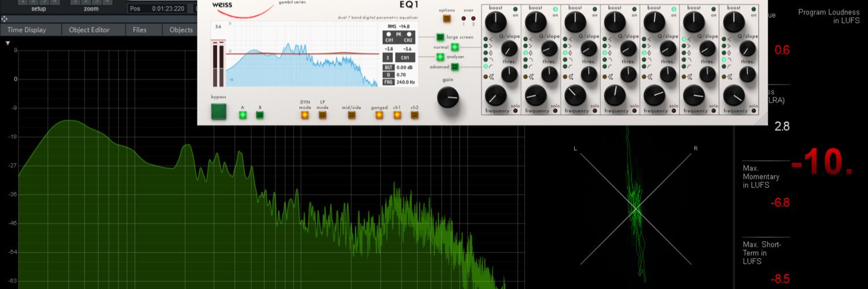Click band 7 frequency knob
The image size is (868, 289).
click(x=733, y=95)
